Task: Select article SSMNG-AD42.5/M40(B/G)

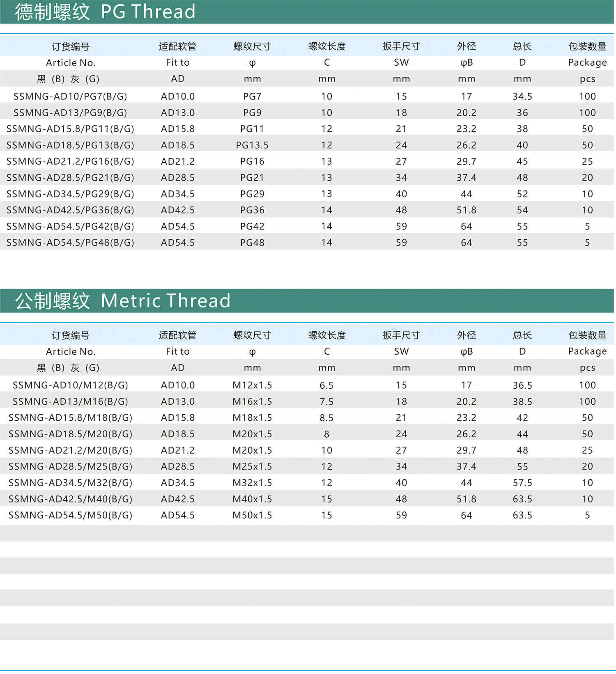Action: click(70, 499)
